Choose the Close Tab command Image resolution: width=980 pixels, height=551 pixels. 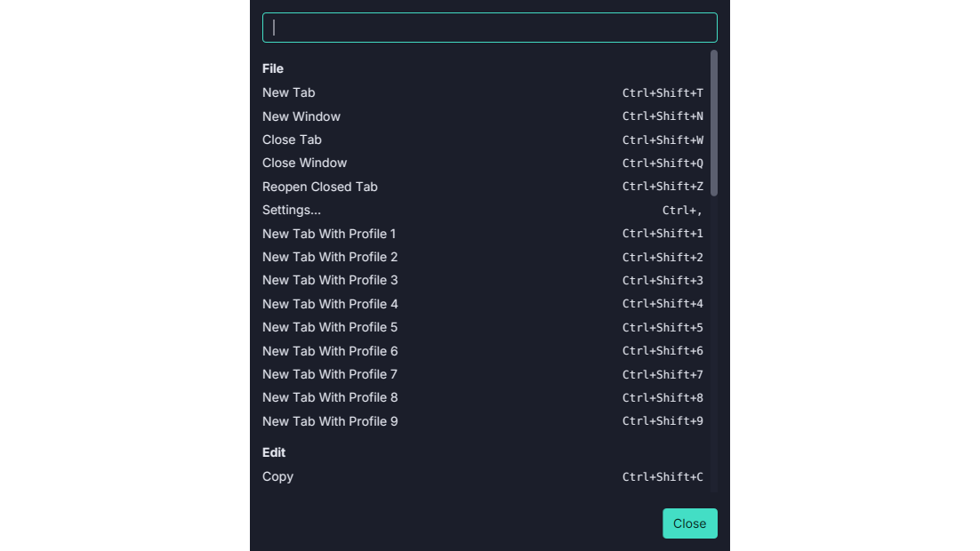pyautogui.click(x=483, y=140)
